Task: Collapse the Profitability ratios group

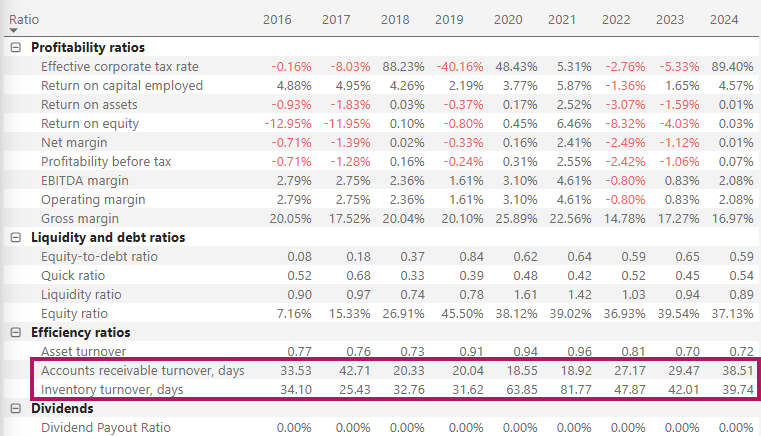Action: coord(15,48)
